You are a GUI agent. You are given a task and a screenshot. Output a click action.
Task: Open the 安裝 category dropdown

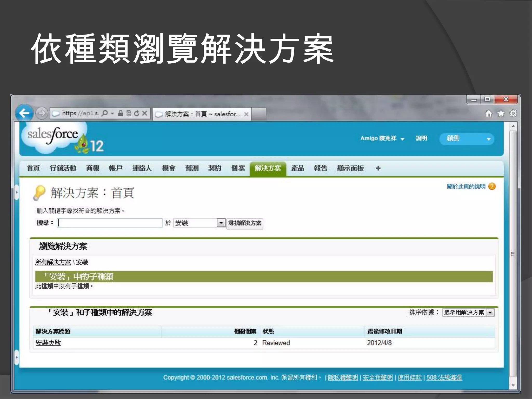(x=199, y=223)
